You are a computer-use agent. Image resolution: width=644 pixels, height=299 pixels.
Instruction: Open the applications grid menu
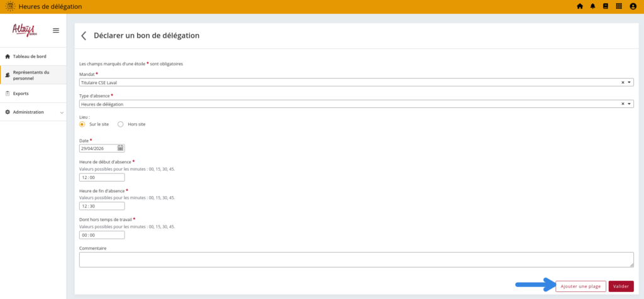(619, 6)
